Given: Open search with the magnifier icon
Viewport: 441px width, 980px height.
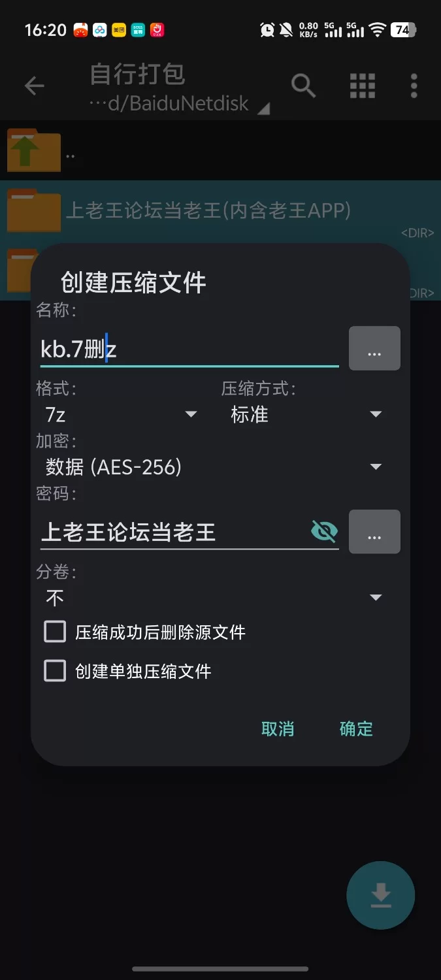Looking at the screenshot, I should tap(303, 86).
